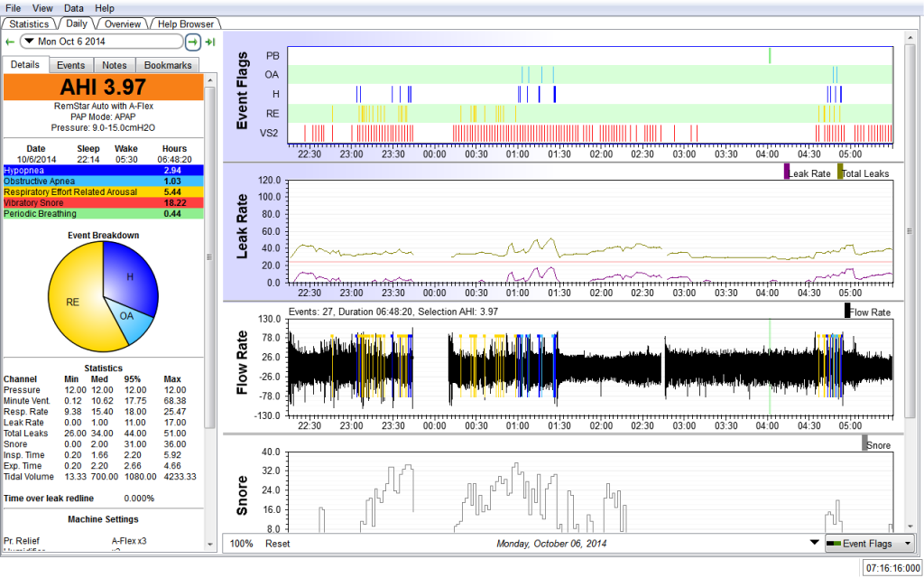
Task: Click the gray Snore legend marker
Action: coord(864,443)
